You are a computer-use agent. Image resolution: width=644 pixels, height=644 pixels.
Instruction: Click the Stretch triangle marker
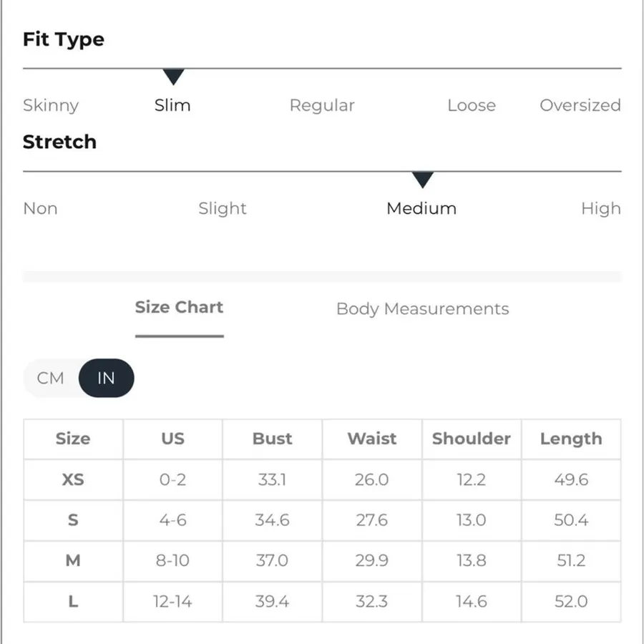423,180
